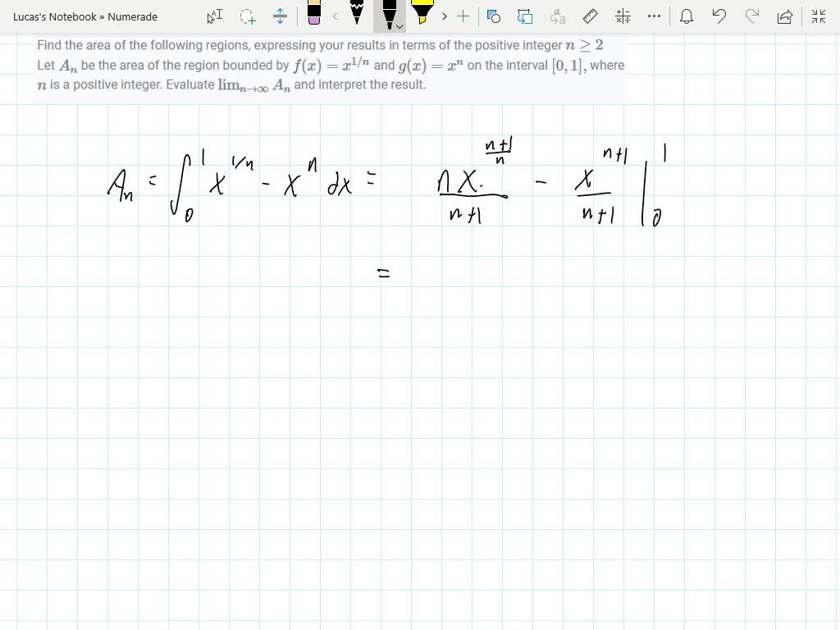Open Ink to Math converter

coord(623,16)
